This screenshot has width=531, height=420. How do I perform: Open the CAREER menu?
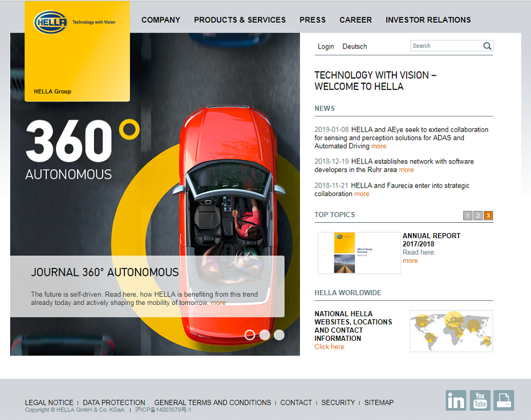355,20
